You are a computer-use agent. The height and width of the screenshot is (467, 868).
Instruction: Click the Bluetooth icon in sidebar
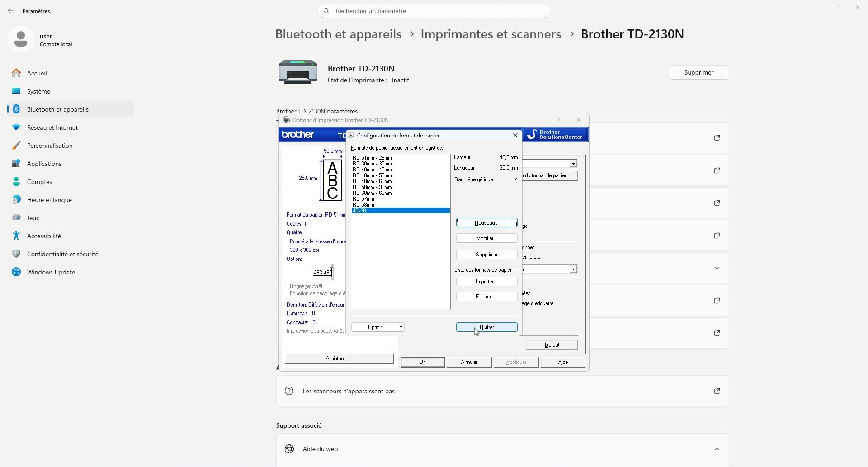(16, 109)
